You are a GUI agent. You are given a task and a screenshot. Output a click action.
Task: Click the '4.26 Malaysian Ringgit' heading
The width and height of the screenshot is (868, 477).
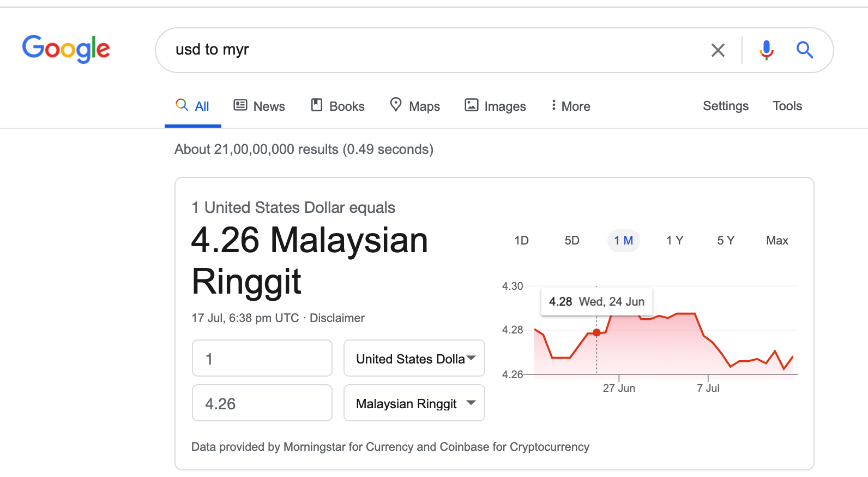[x=310, y=261]
